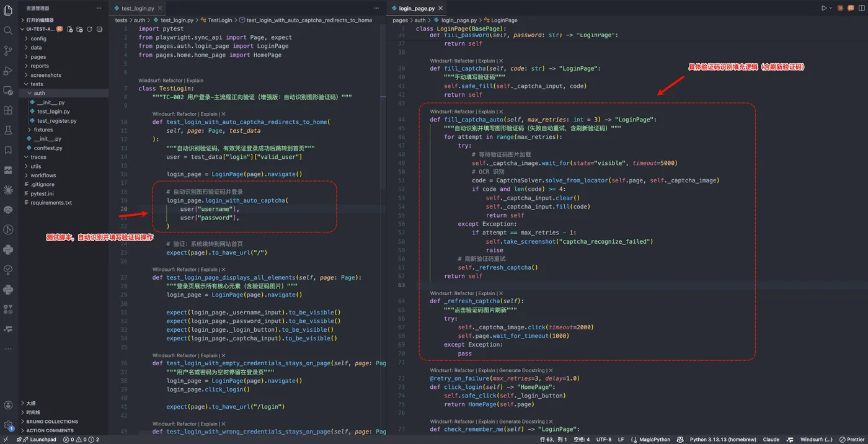Open more actions for left editor group

click(x=378, y=8)
